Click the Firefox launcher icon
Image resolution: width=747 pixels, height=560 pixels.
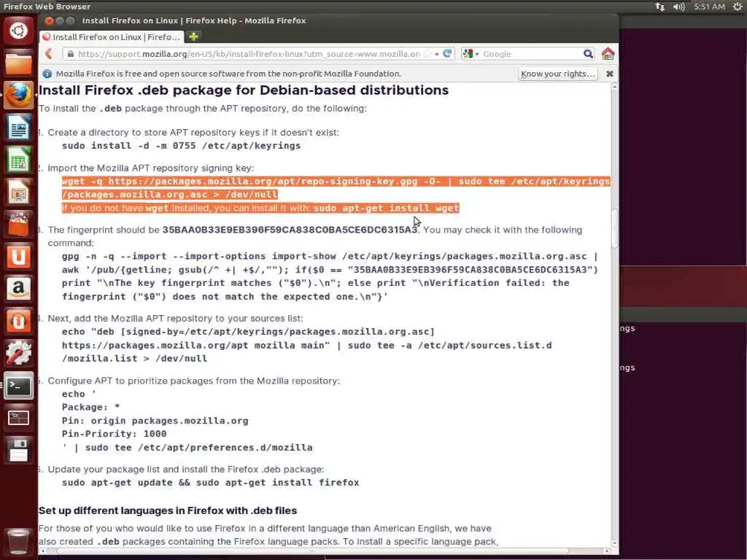click(18, 96)
